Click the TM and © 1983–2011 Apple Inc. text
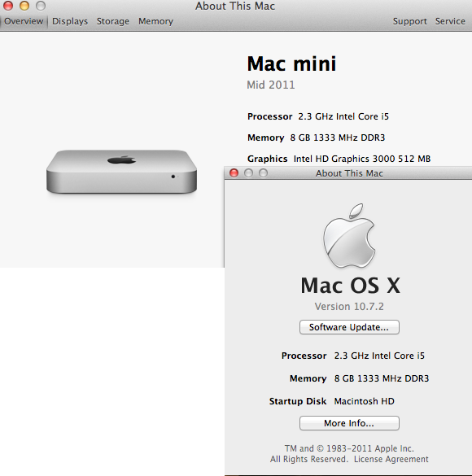The width and height of the screenshot is (472, 476). [349, 448]
